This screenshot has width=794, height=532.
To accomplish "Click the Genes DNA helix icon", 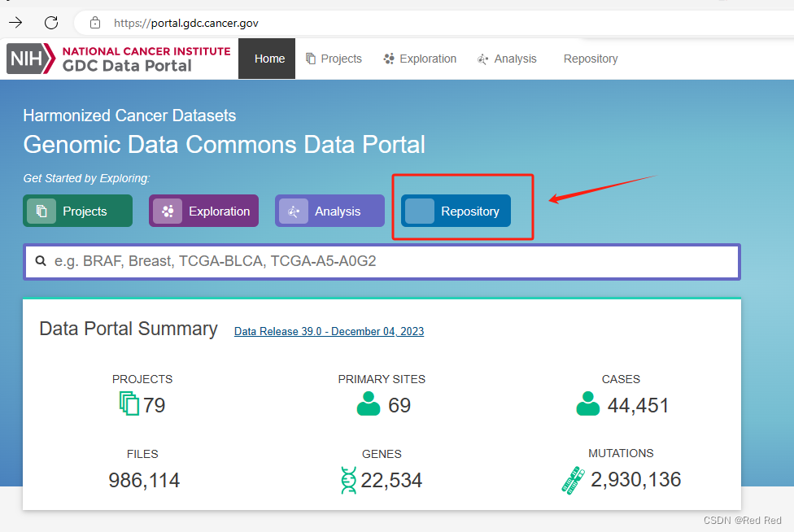I will point(348,480).
